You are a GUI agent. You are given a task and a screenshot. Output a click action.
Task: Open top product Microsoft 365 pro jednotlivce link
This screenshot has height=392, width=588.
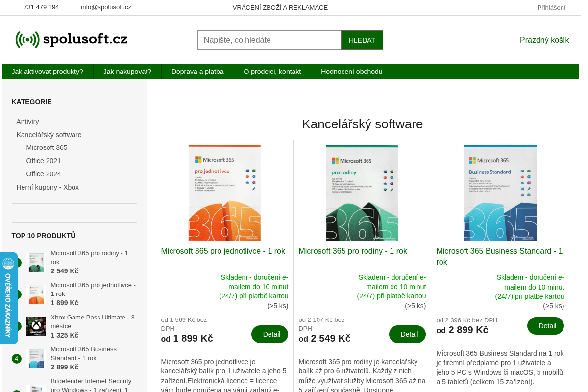click(93, 289)
